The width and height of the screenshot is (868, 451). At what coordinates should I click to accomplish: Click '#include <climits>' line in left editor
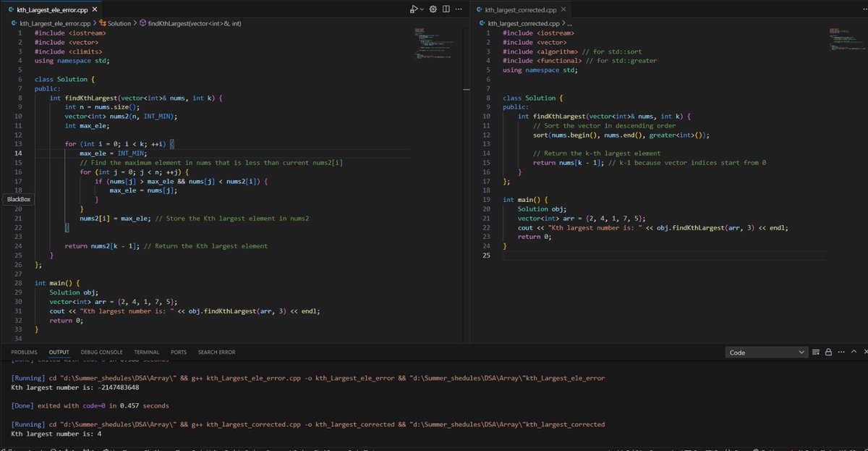click(68, 51)
